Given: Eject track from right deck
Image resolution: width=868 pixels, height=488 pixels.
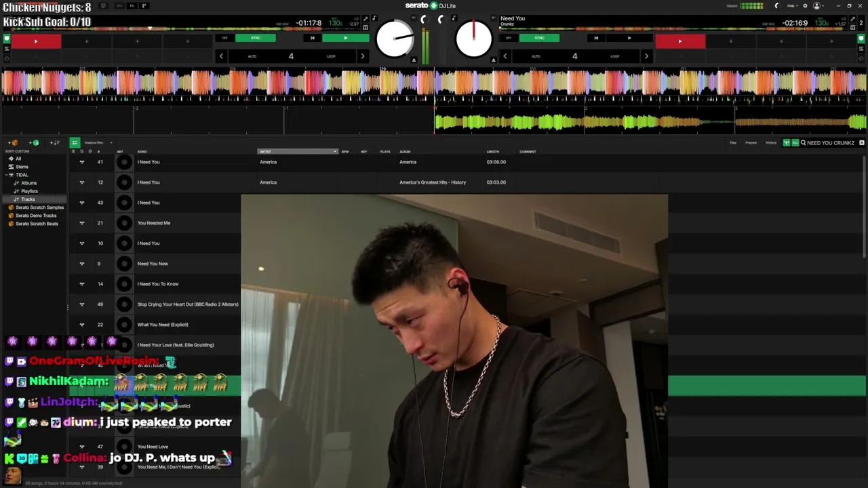Looking at the screenshot, I should 493,60.
